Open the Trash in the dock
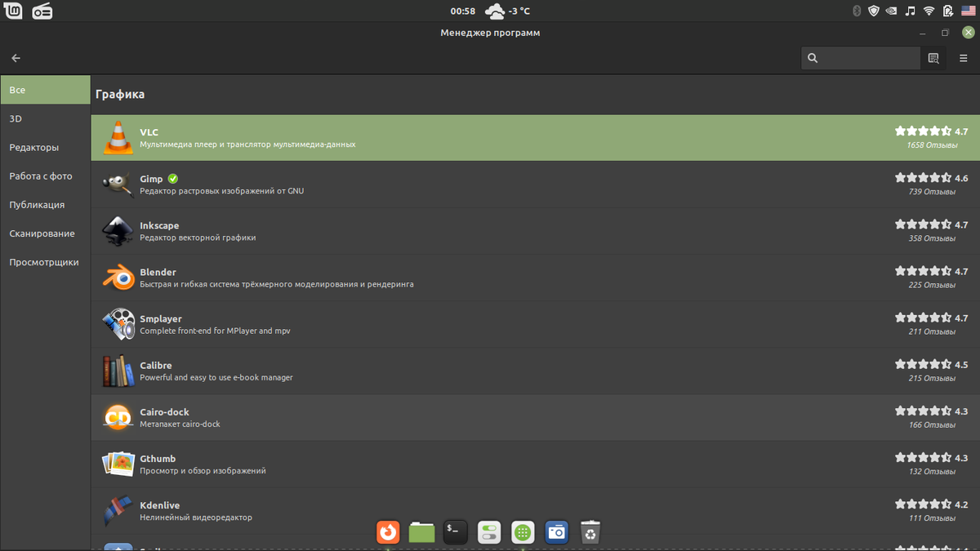 point(590,532)
